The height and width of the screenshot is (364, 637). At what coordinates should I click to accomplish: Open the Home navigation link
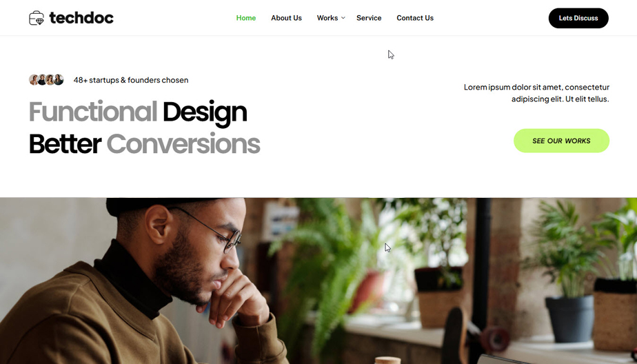click(x=246, y=18)
